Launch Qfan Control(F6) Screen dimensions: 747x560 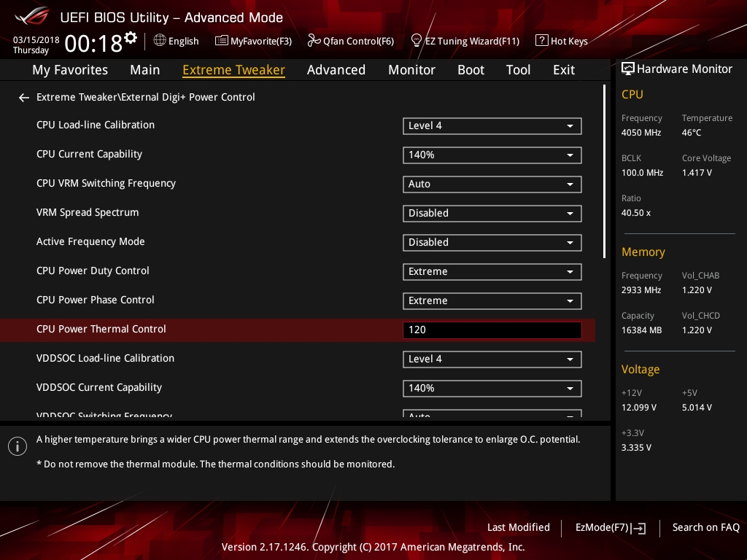[358, 42]
